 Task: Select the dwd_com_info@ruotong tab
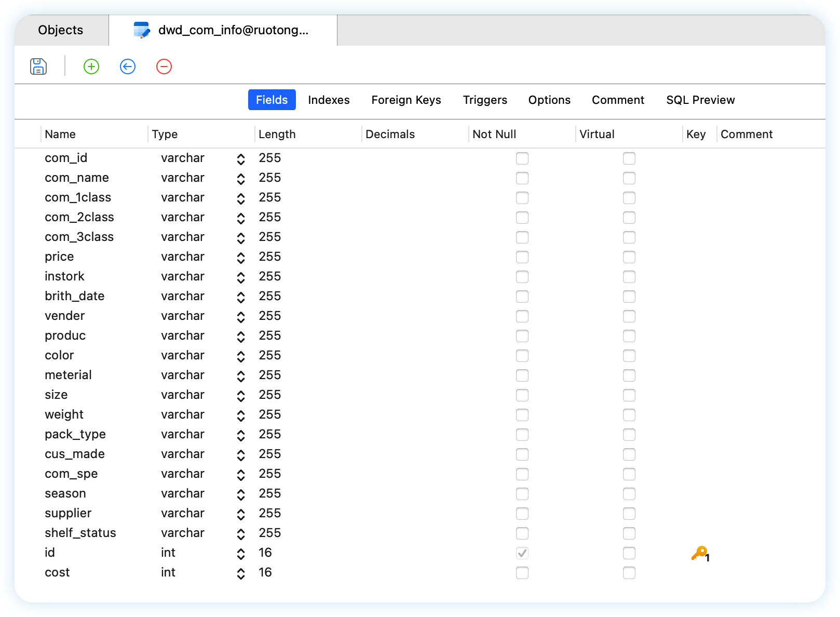[x=223, y=30]
